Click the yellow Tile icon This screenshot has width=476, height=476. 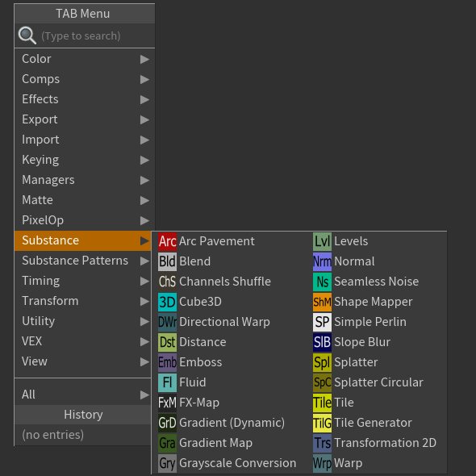tap(323, 403)
